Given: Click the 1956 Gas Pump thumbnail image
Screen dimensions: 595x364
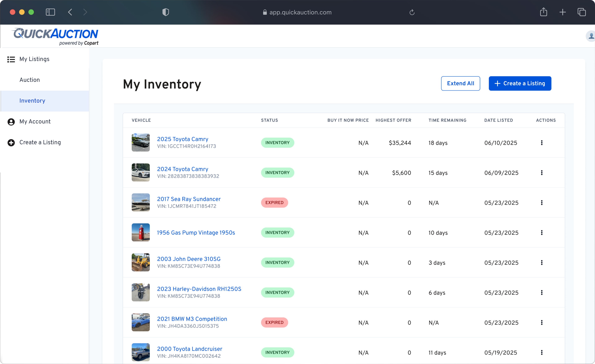Looking at the screenshot, I should coord(141,232).
